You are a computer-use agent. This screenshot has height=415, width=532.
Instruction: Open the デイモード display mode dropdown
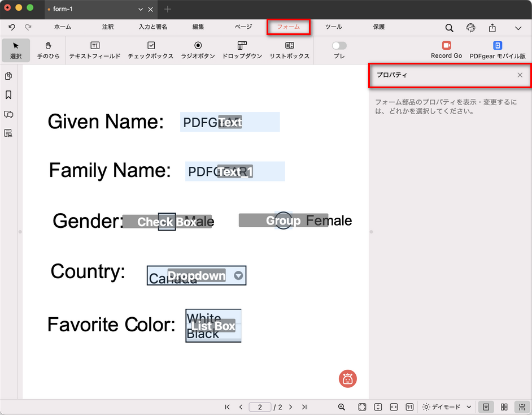[x=447, y=407]
